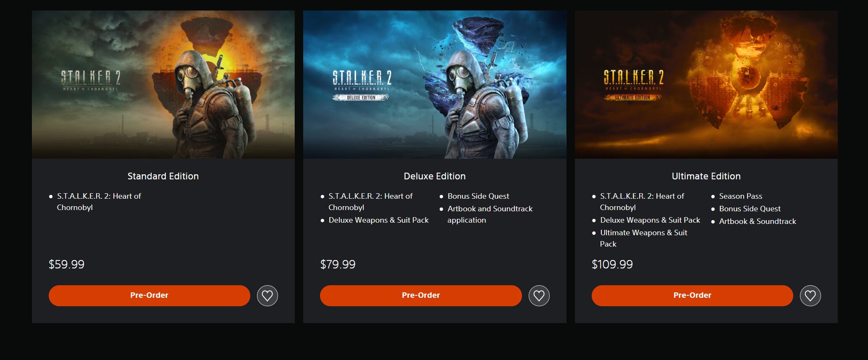Image resolution: width=868 pixels, height=360 pixels.
Task: Click the Standard Edition title
Action: [163, 176]
